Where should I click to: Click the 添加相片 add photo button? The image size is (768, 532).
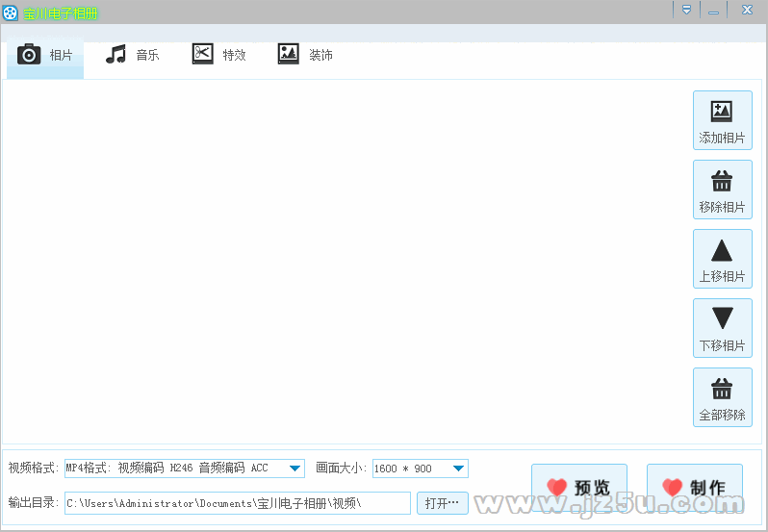tap(723, 120)
